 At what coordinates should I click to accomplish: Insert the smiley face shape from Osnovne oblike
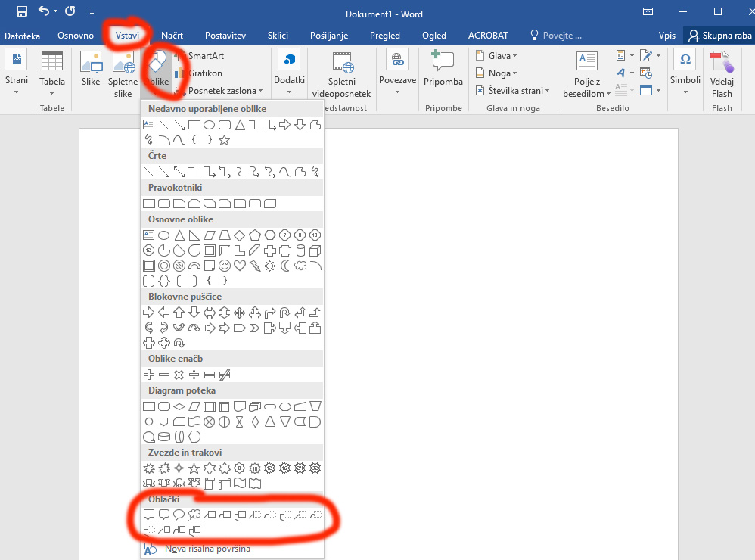click(225, 266)
